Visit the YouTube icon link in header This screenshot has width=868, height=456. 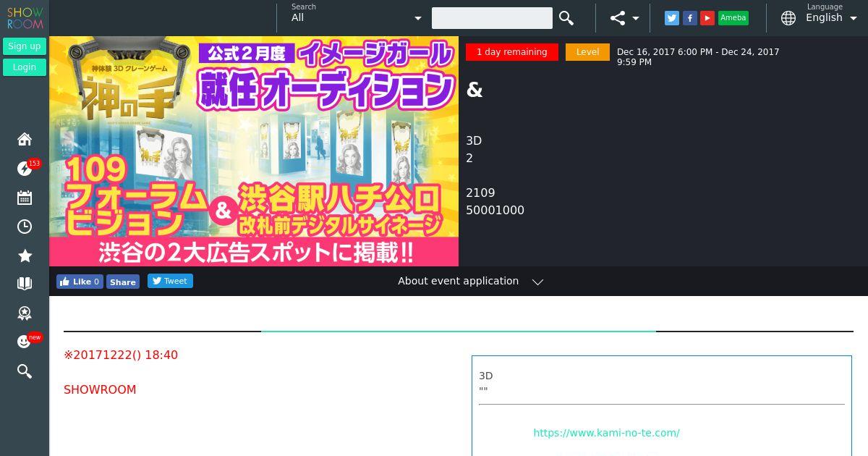click(707, 18)
